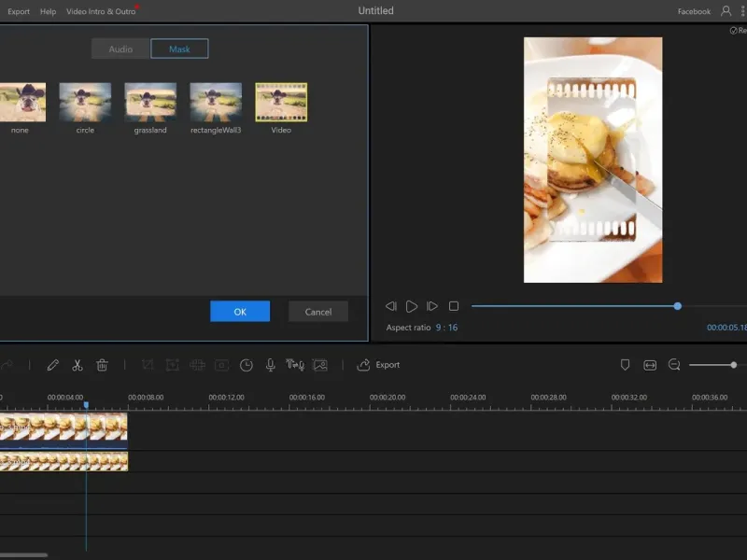Click the 00:00:12.00 ruler mark
The image size is (747, 560).
point(226,398)
